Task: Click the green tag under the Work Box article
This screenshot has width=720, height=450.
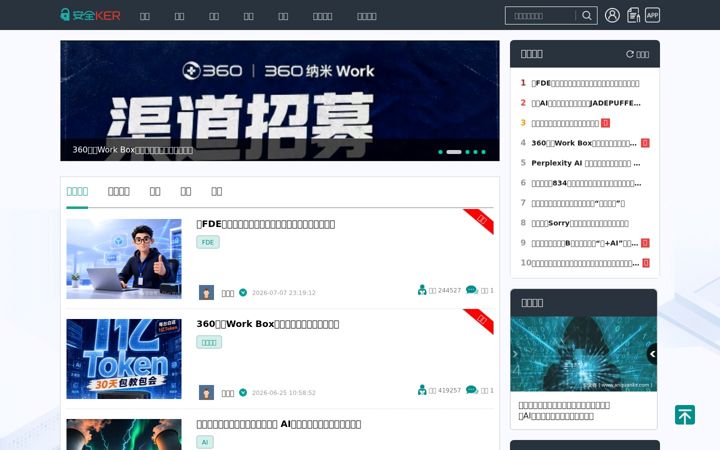Action: (209, 343)
